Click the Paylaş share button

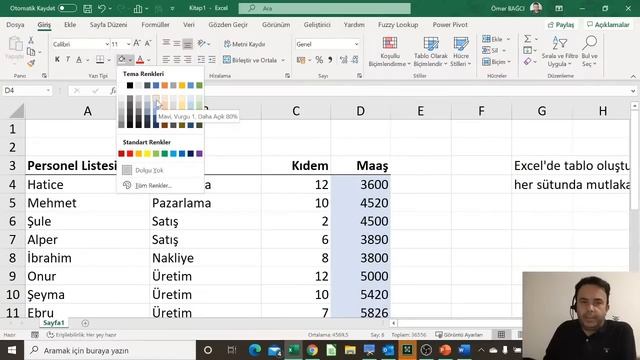point(561,24)
